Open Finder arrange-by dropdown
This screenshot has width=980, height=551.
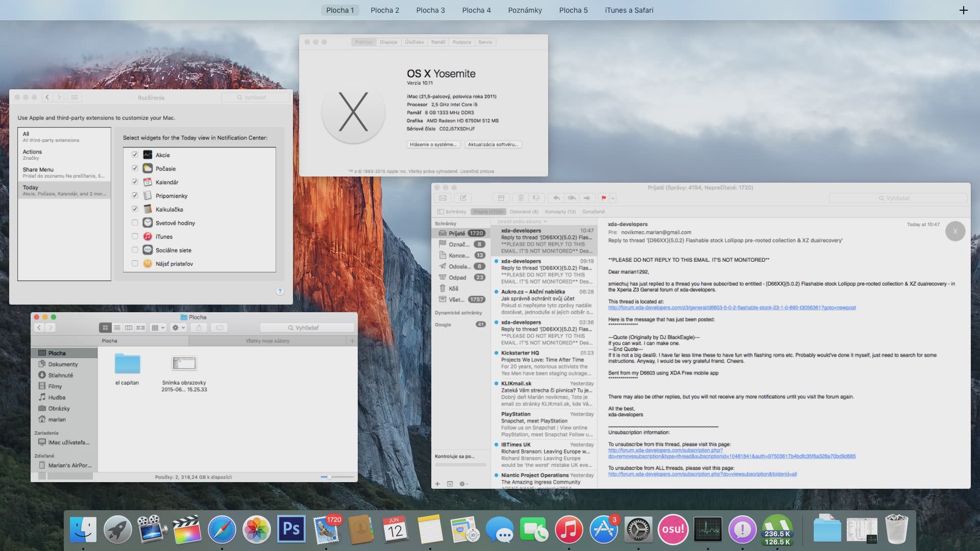click(158, 328)
